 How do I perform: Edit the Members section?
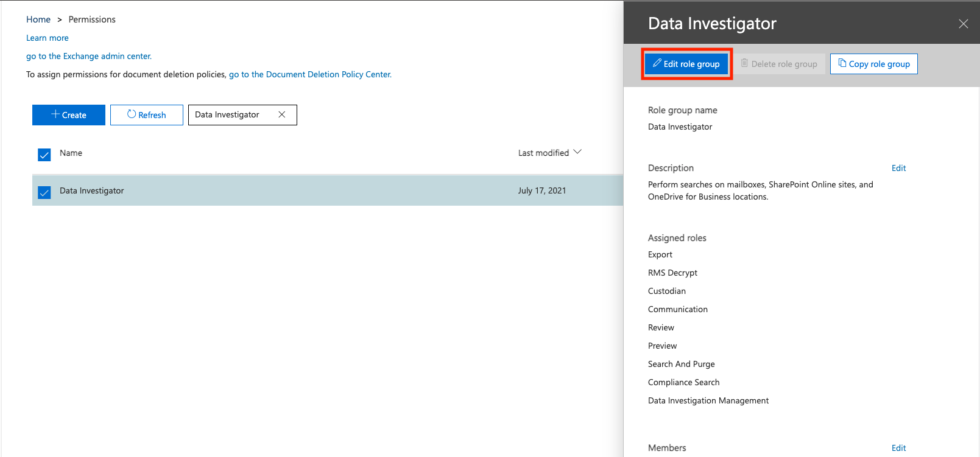[898, 448]
